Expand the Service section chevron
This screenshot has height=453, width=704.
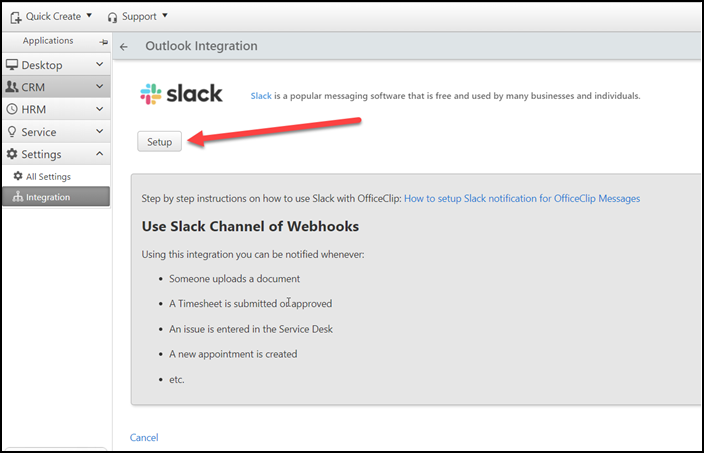click(x=100, y=131)
